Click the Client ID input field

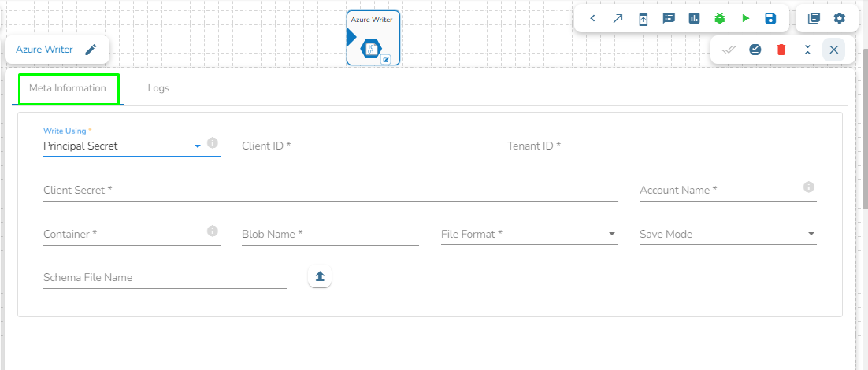click(x=363, y=146)
